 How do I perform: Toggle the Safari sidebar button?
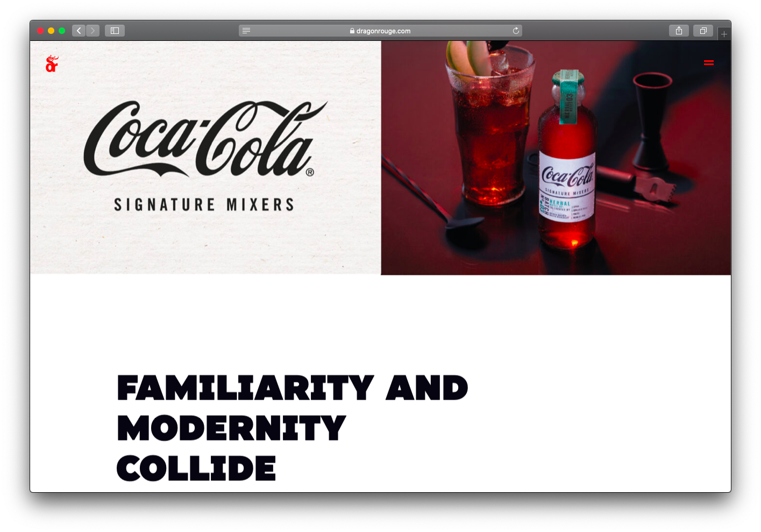(x=115, y=31)
